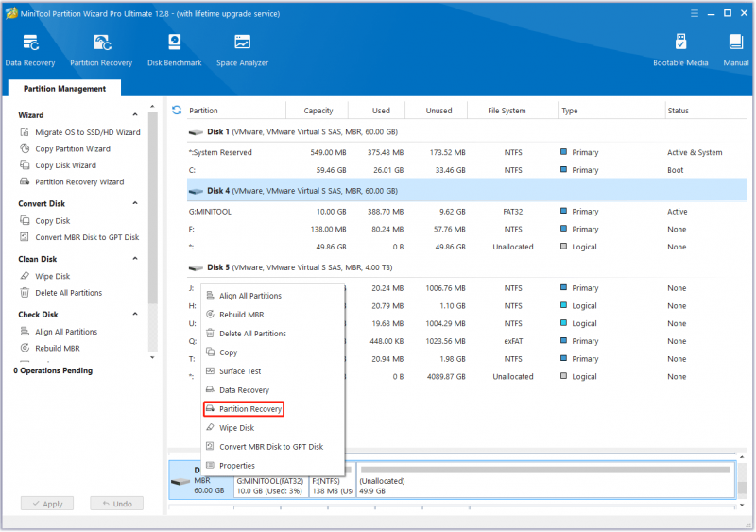Sort by Capacity column header

coord(318,111)
